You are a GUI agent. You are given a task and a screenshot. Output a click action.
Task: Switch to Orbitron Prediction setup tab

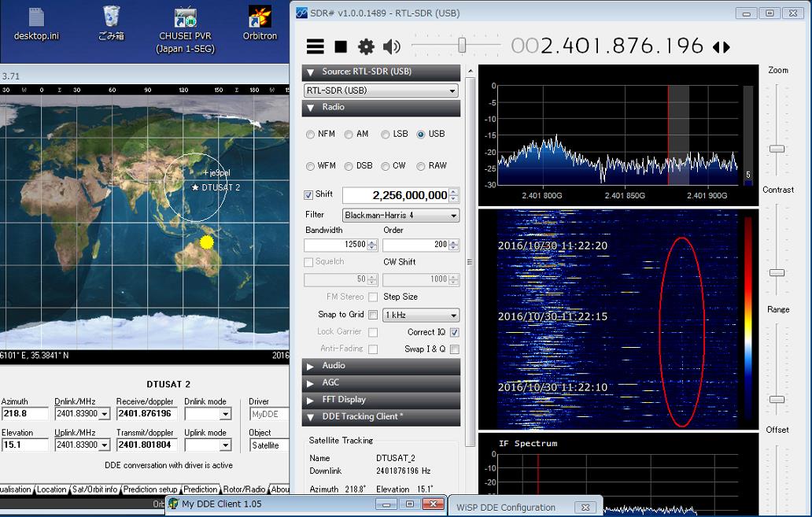tap(150, 489)
